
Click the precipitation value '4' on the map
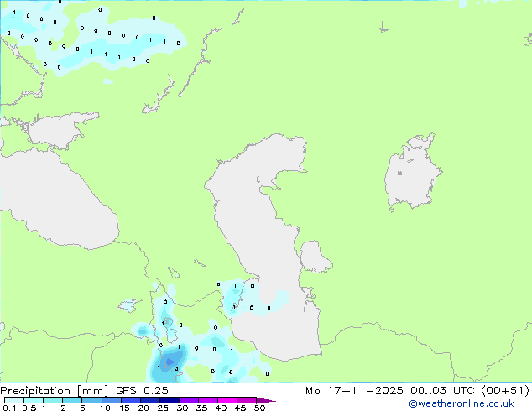pyautogui.click(x=159, y=367)
